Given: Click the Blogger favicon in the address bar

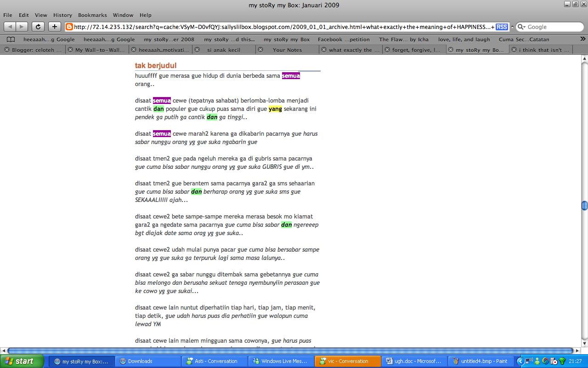Looking at the screenshot, I should click(69, 27).
